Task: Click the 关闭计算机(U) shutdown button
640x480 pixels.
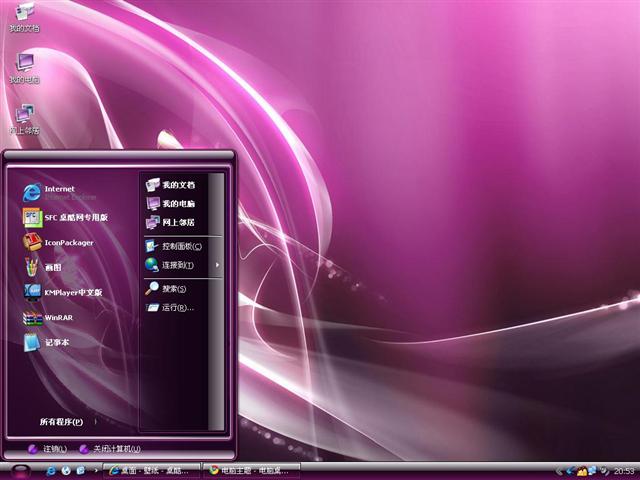Action: pos(110,449)
